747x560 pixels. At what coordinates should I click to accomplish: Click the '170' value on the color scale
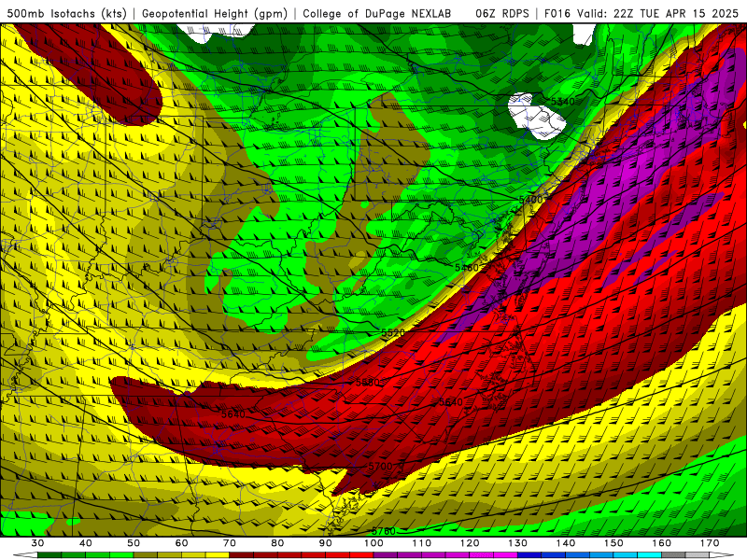(710, 543)
